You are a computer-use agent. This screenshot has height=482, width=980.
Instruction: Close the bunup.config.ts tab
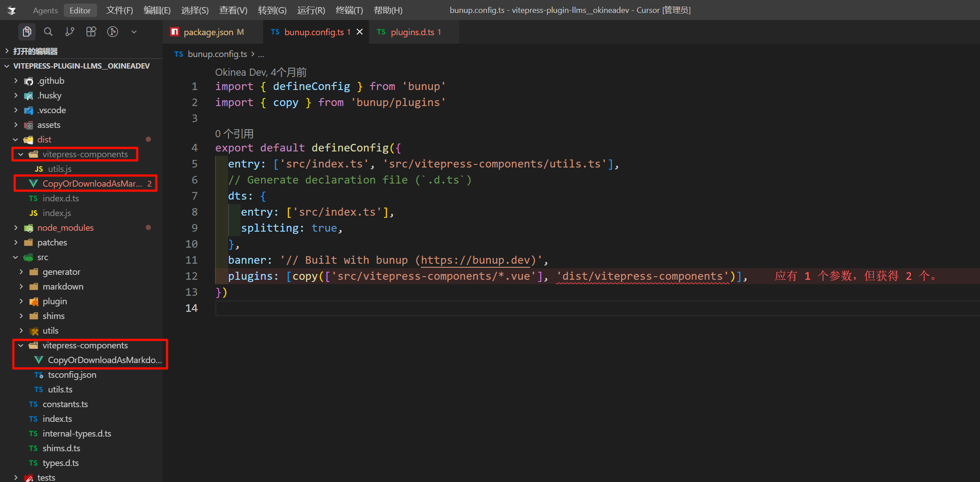pos(360,32)
